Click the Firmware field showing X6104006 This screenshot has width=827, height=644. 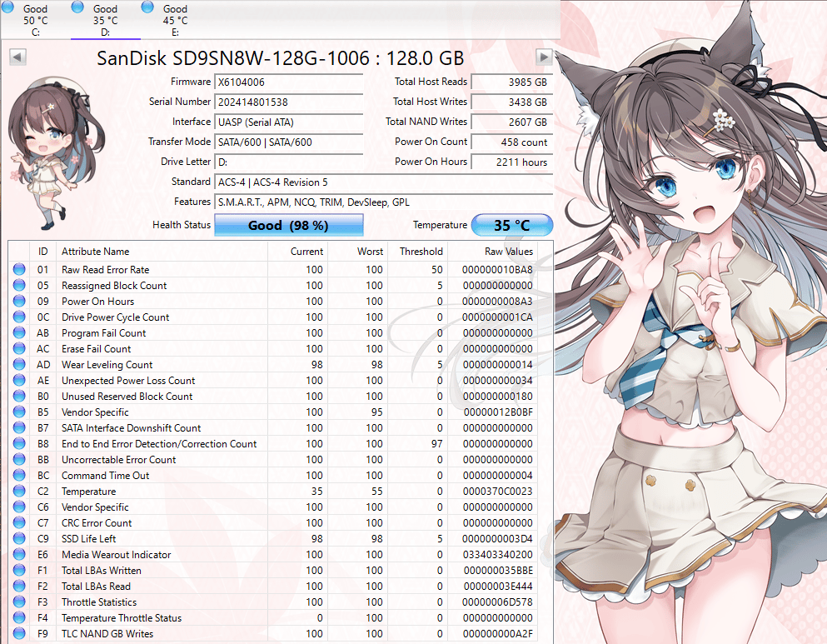coord(288,82)
